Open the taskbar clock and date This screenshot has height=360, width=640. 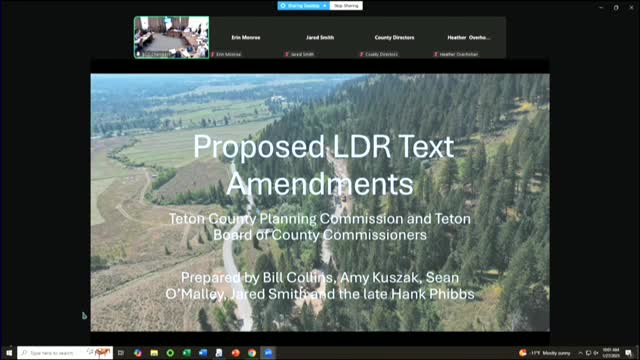coord(611,353)
